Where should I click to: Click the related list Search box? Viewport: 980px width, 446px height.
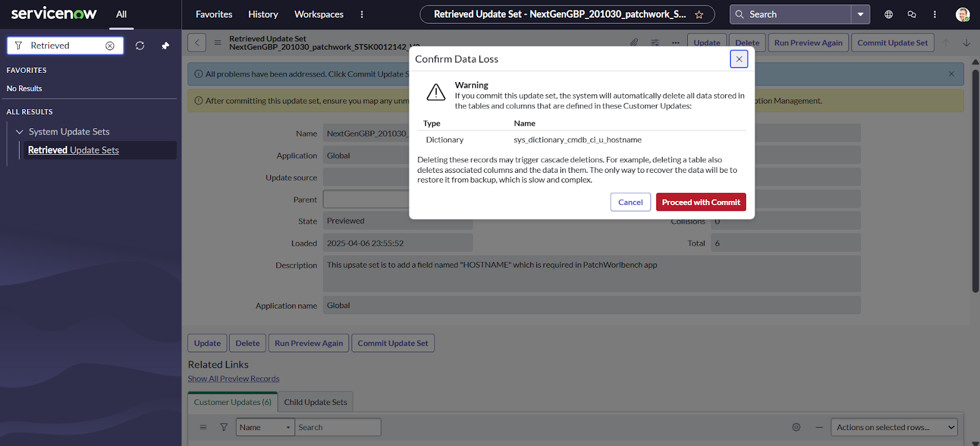tap(337, 427)
